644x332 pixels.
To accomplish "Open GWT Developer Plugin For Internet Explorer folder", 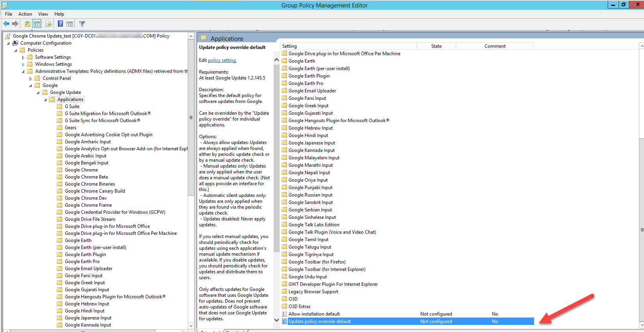I will tap(333, 284).
